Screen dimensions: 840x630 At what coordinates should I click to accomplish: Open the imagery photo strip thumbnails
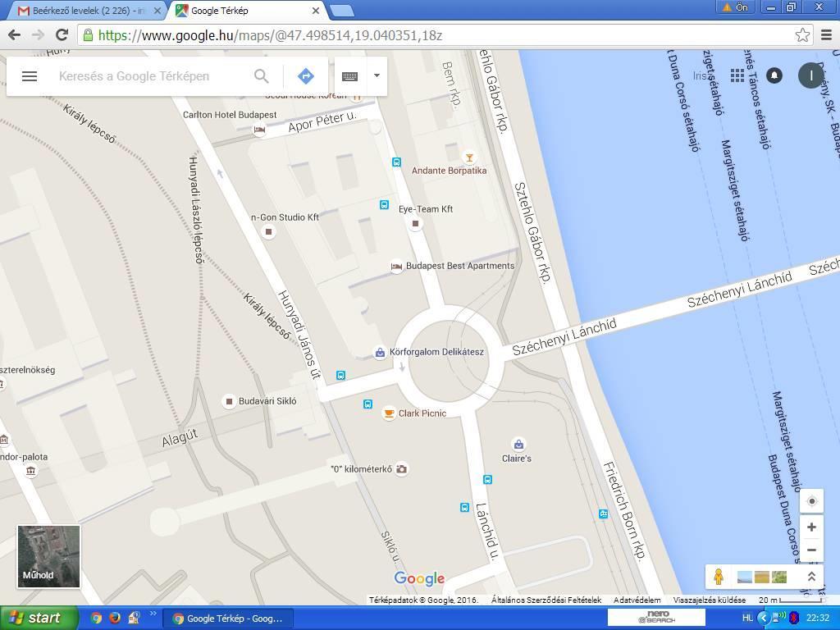click(762, 577)
